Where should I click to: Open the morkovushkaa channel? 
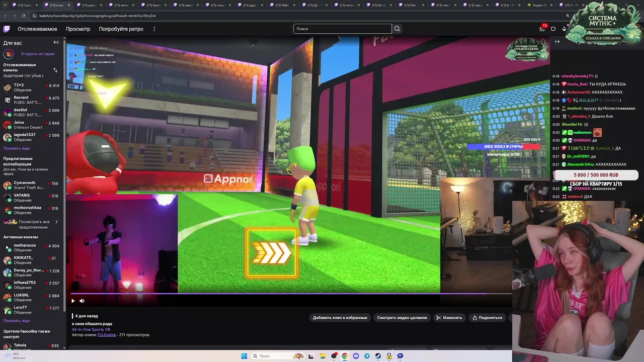[32, 210]
